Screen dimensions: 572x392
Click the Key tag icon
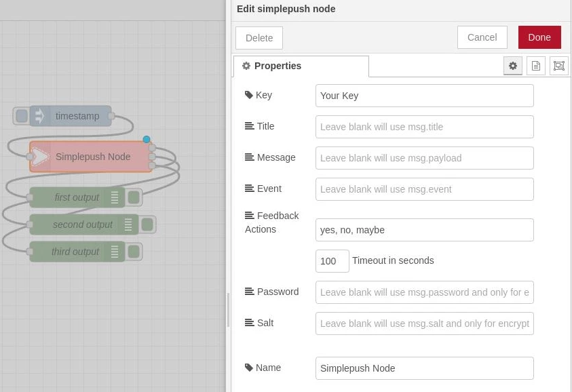(x=249, y=95)
